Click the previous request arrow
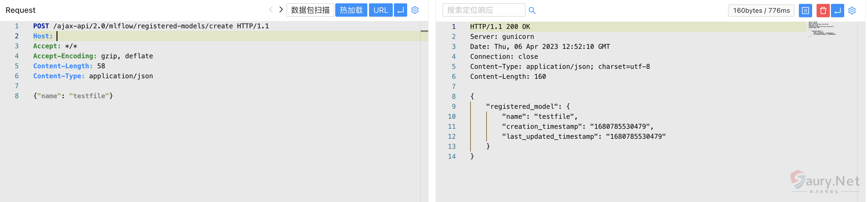The height and width of the screenshot is (202, 868). coord(271,10)
